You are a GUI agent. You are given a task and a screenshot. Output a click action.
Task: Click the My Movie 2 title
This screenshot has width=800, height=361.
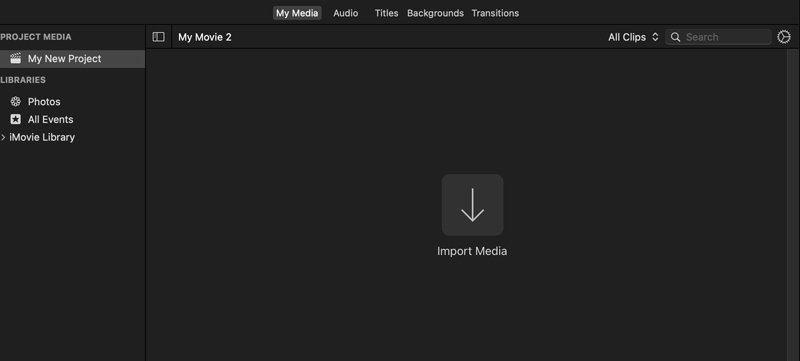click(205, 37)
